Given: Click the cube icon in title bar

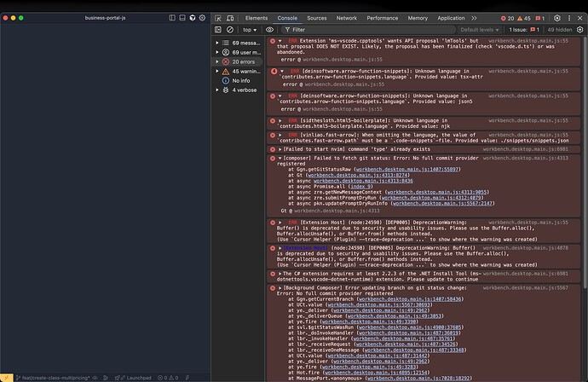Looking at the screenshot, I should click(193, 18).
